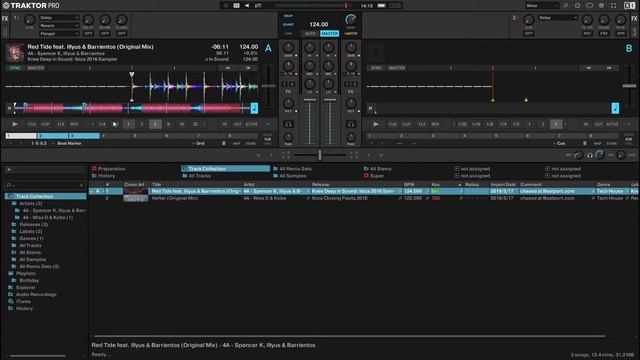This screenshot has height=360, width=640.
Task: Click channel A headphone cue icon
Action: click(288, 124)
